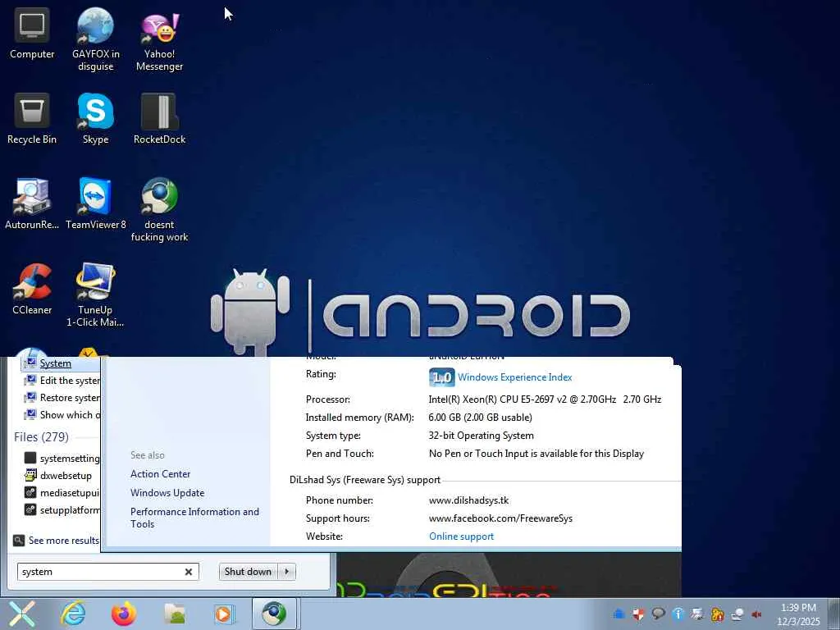Viewport: 840px width, 630px height.
Task: Open the Windows Experience Index link
Action: point(515,377)
